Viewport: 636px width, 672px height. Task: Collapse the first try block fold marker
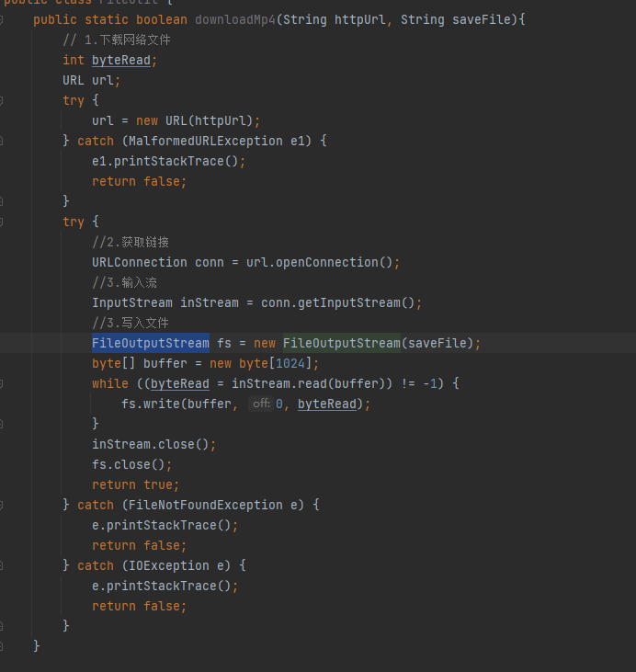tap(1, 101)
